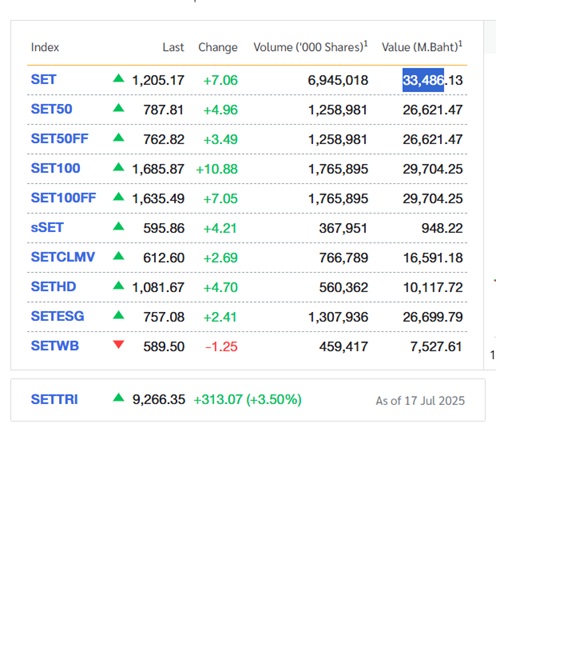Click the highlighted SET value 33,486.13

tap(433, 80)
